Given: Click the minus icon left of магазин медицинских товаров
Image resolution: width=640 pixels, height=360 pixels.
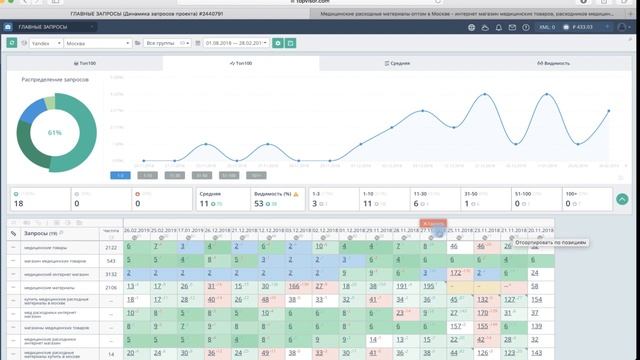Looking at the screenshot, I should [x=13, y=260].
